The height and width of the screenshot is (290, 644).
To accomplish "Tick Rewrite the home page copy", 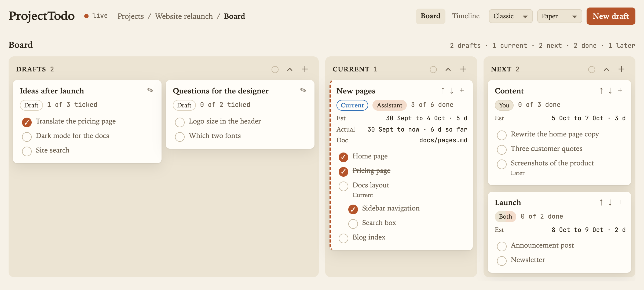I will [502, 135].
